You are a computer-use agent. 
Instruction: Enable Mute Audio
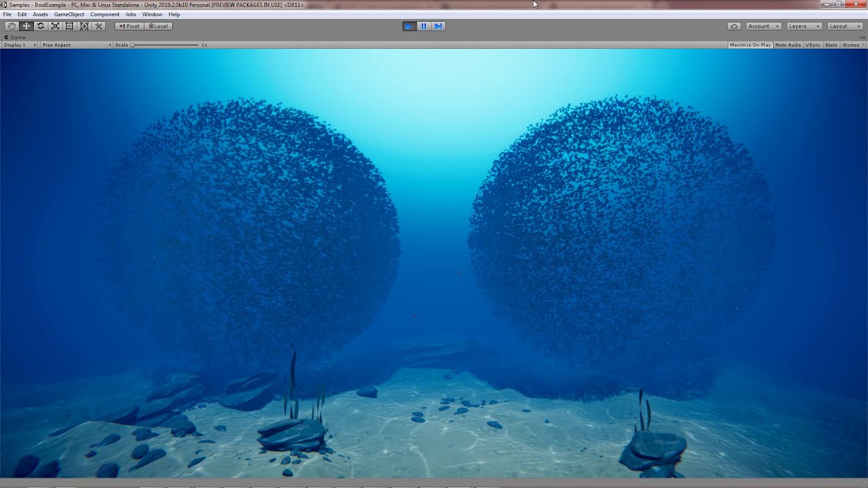coord(787,45)
